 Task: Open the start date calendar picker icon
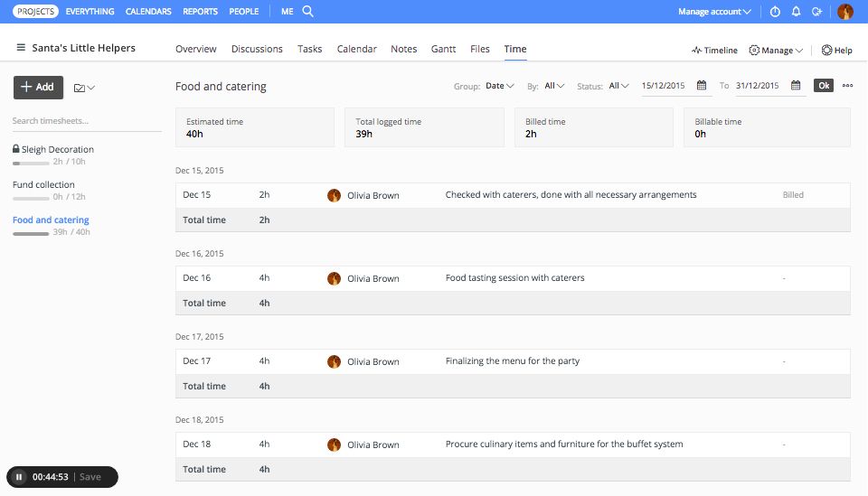pos(702,86)
